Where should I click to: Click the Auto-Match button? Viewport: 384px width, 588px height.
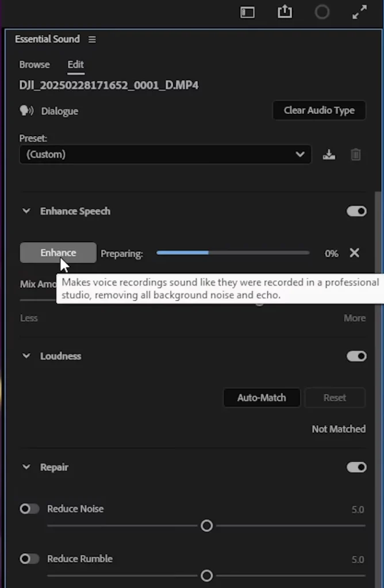[x=262, y=397]
